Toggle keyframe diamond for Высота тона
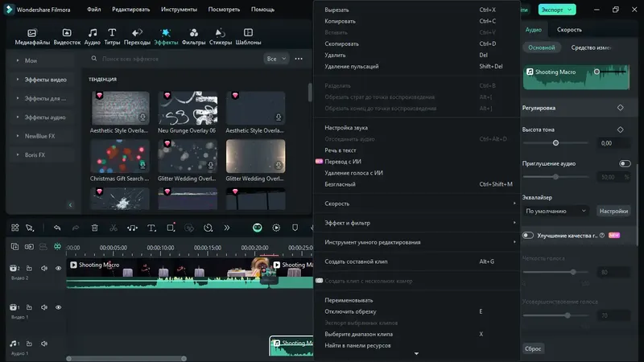Image resolution: width=644 pixels, height=362 pixels. point(620,130)
